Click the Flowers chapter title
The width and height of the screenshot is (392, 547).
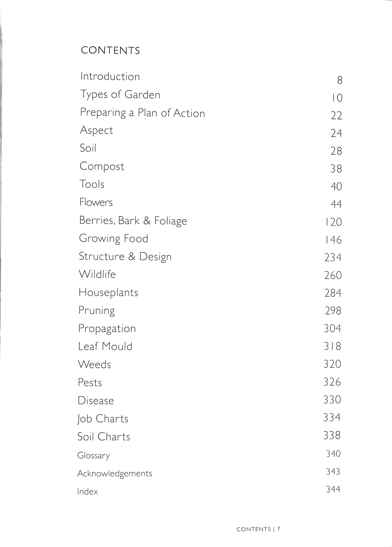click(x=96, y=202)
